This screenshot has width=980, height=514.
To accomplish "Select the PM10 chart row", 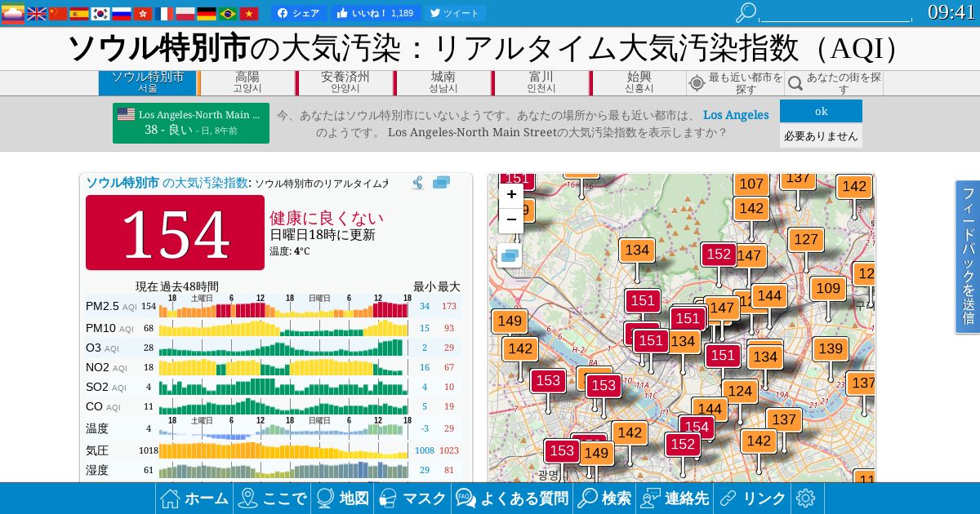I will click(273, 328).
